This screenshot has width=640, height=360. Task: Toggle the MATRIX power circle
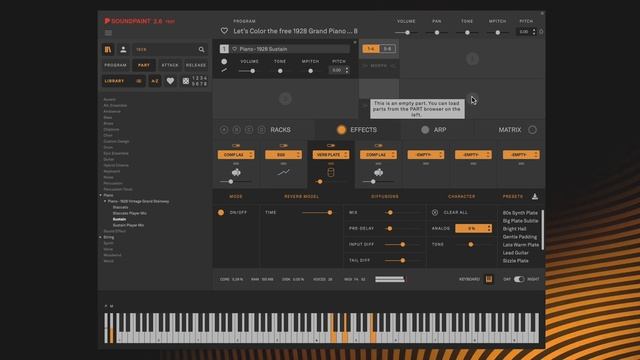532,130
